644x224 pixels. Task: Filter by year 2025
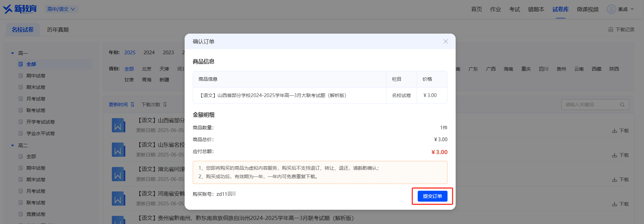pyautogui.click(x=130, y=52)
